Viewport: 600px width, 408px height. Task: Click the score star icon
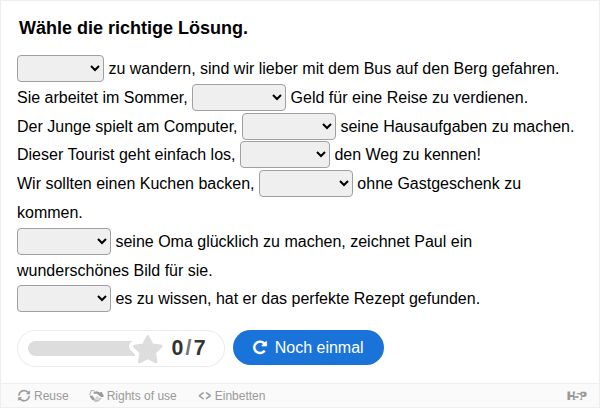(147, 349)
